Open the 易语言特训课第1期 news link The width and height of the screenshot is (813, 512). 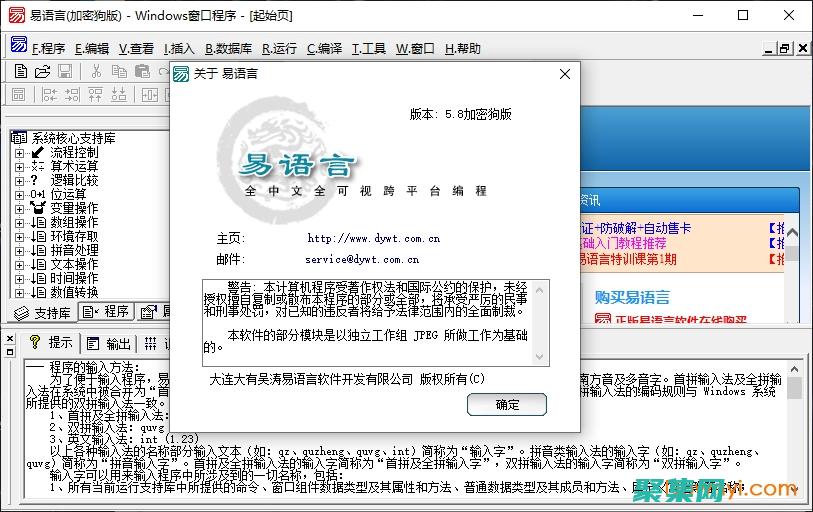click(x=627, y=259)
